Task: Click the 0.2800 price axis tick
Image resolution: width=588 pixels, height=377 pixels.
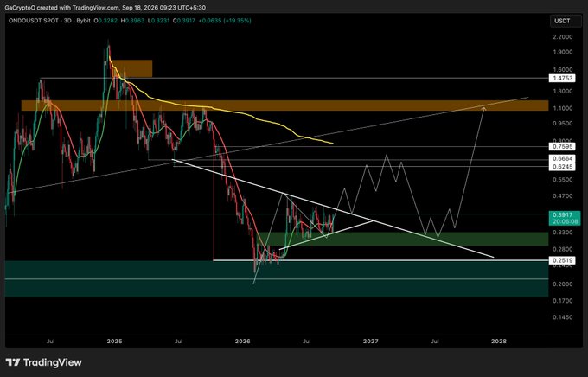Action: 562,249
